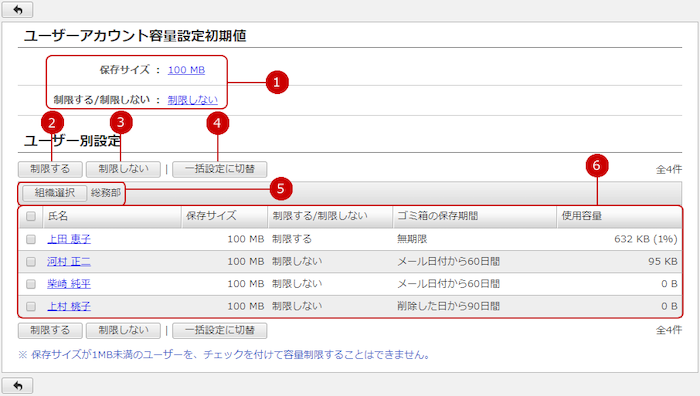The image size is (700, 396).
Task: Click the ゴミ箱の保存期間 column header
Action: (475, 217)
